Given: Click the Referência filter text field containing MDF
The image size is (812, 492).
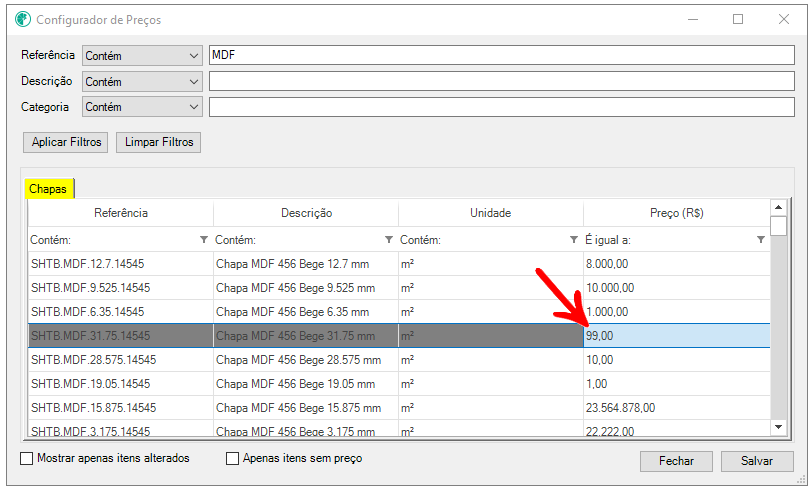Looking at the screenshot, I should 501,55.
